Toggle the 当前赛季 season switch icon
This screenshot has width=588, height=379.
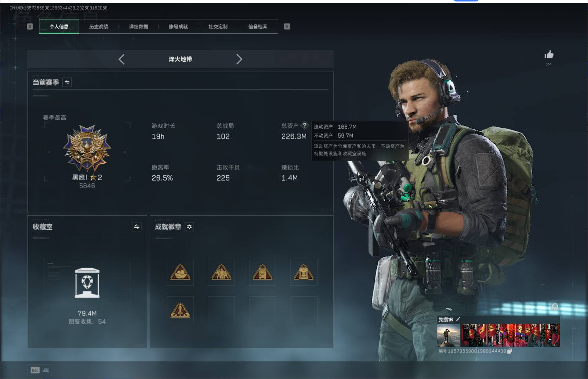[x=67, y=82]
